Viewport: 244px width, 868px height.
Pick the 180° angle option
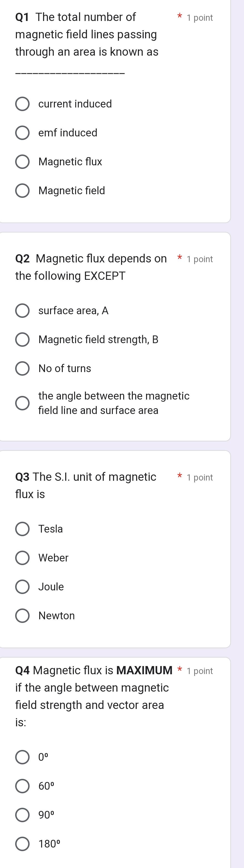[x=22, y=844]
